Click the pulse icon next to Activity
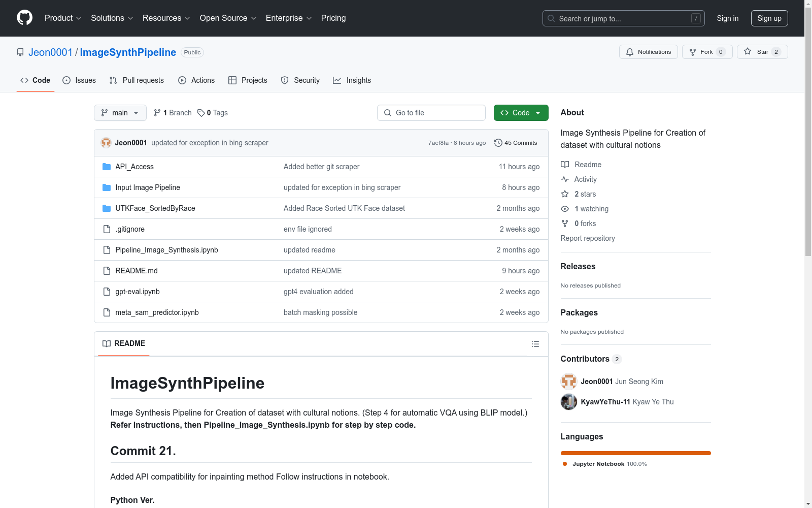812x508 pixels. (565, 179)
